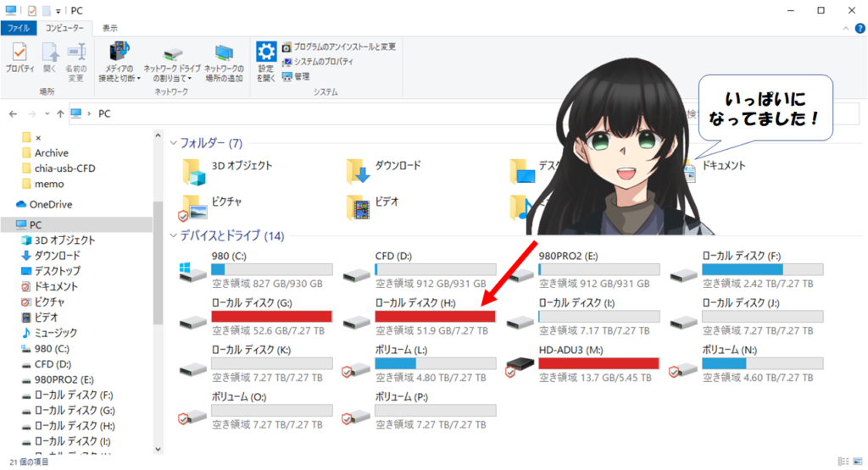Select ローカル ディスク (K:) drive icon
This screenshot has width=868, height=470.
(x=192, y=369)
